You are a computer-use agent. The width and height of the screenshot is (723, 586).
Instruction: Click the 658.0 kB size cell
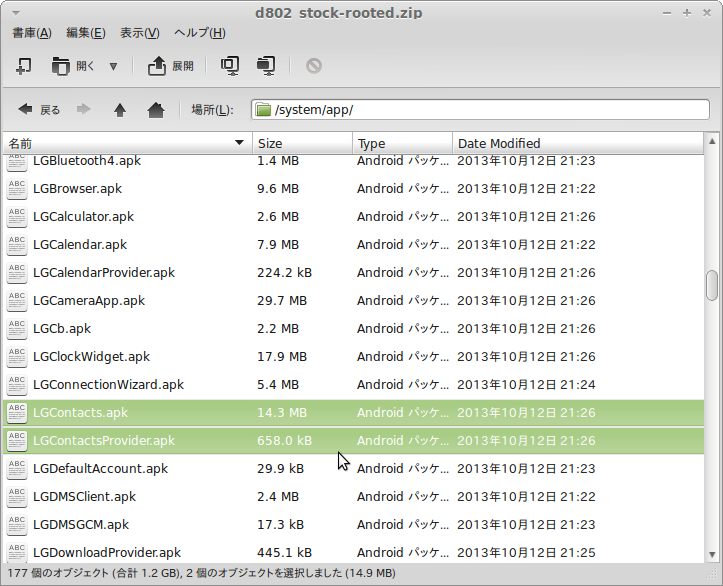click(284, 441)
